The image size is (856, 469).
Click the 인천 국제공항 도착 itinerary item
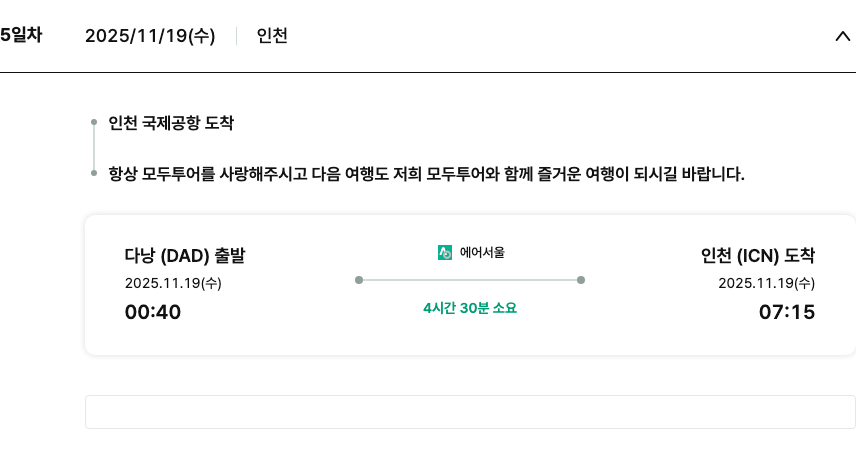pyautogui.click(x=171, y=124)
